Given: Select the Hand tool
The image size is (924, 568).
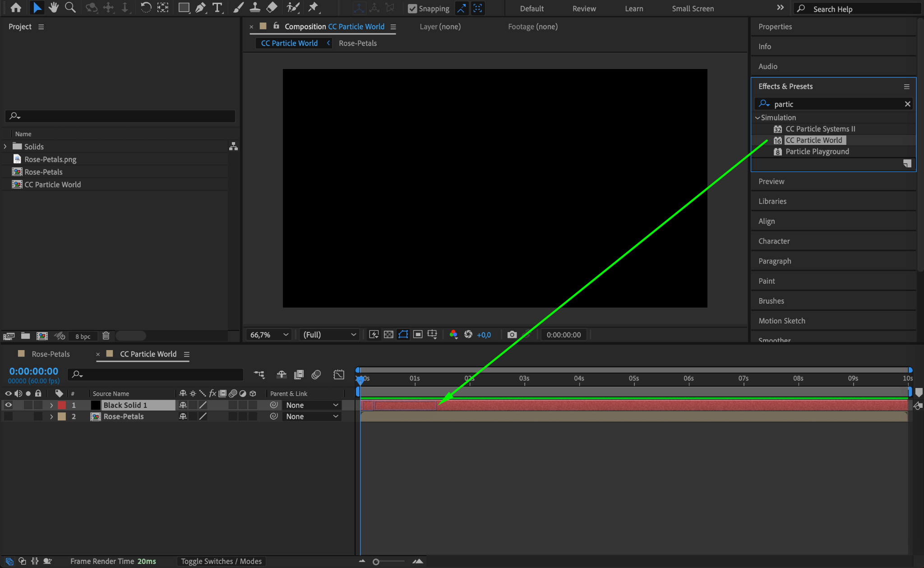Looking at the screenshot, I should (54, 8).
